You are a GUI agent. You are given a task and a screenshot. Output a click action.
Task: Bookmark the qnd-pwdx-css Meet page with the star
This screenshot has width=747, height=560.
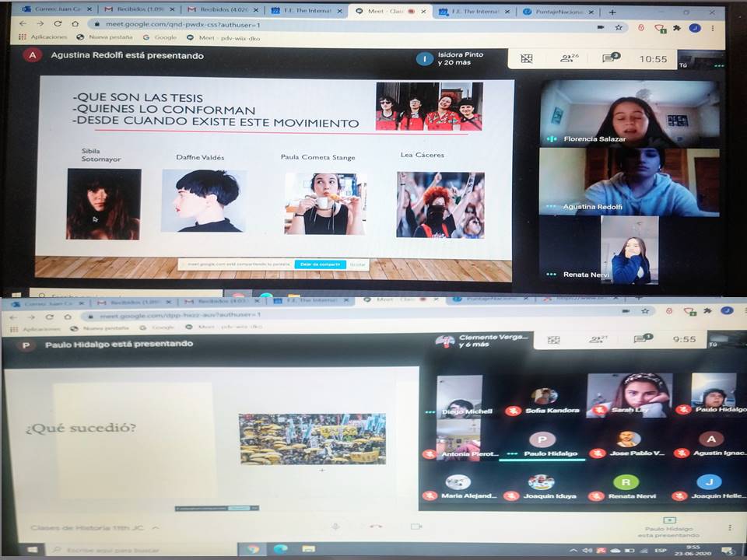coord(619,28)
